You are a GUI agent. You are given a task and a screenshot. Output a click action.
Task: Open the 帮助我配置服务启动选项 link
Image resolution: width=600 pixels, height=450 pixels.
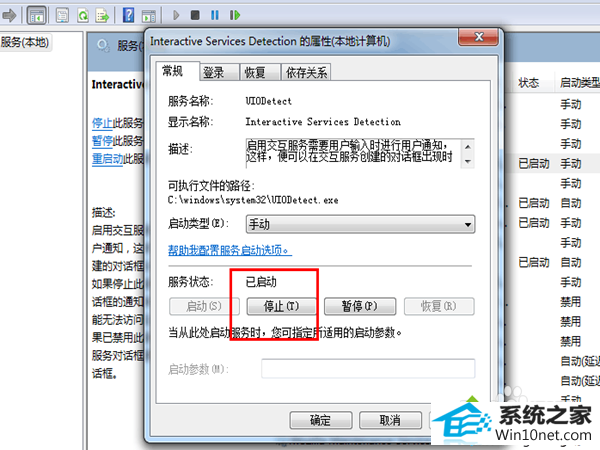pyautogui.click(x=230, y=250)
